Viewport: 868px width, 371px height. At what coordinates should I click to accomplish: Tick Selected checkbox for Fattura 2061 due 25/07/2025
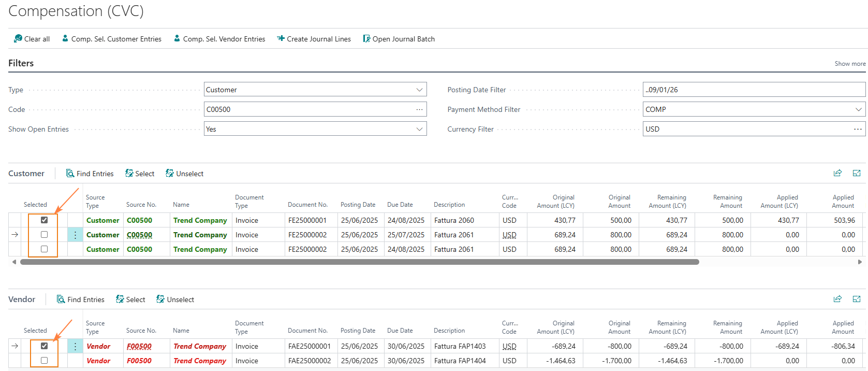click(x=44, y=235)
